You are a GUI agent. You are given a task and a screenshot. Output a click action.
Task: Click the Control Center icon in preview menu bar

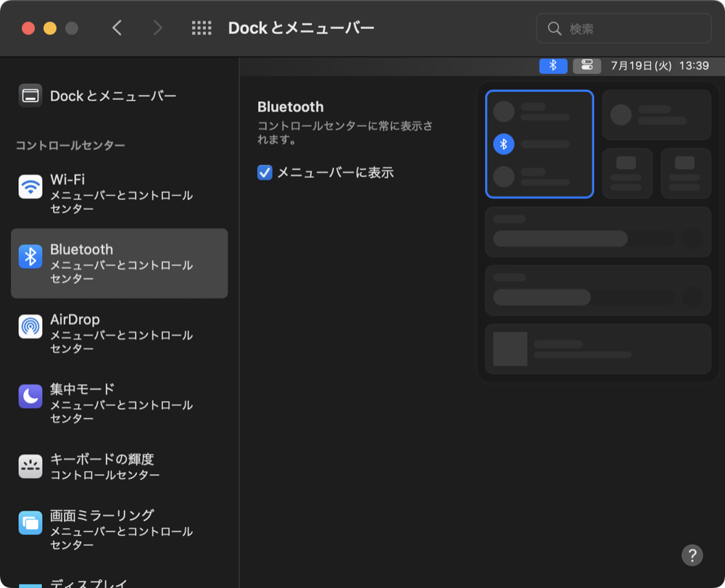click(587, 66)
